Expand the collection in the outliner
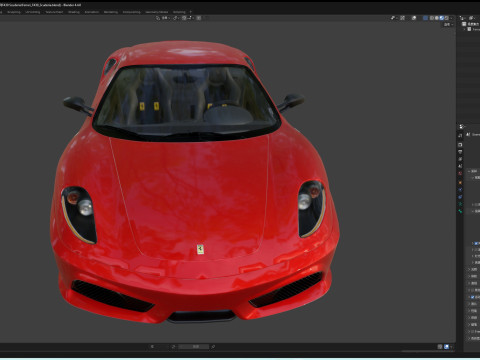 click(x=464, y=29)
